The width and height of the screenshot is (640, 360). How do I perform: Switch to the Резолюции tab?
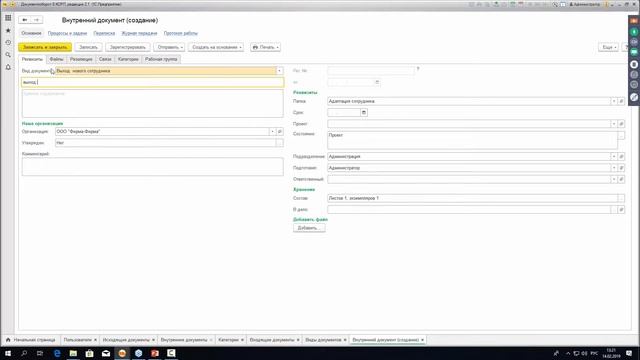[81, 59]
